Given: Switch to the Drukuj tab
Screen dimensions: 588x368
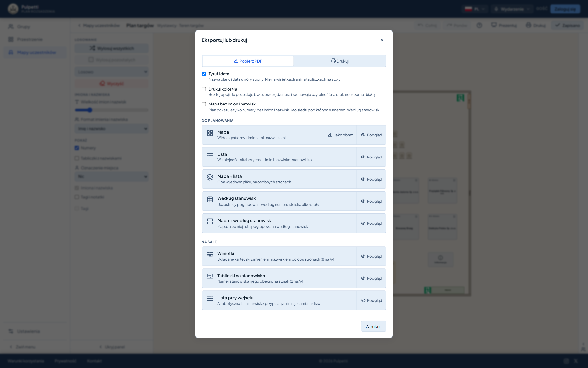Looking at the screenshot, I should 340,61.
